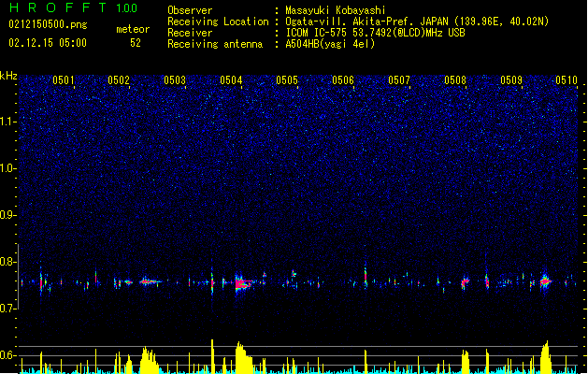Click the 0501 time marker
588x374 pixels.
(x=63, y=80)
